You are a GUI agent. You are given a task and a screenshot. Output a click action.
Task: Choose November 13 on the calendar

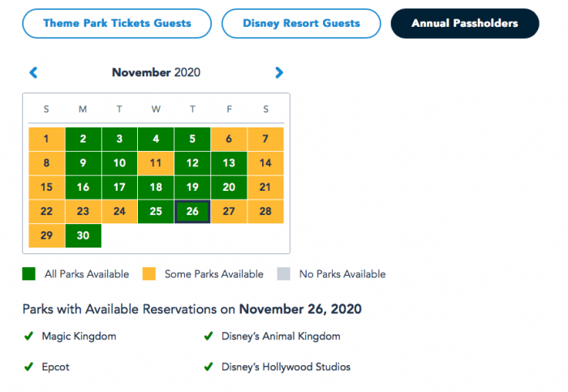pos(229,163)
